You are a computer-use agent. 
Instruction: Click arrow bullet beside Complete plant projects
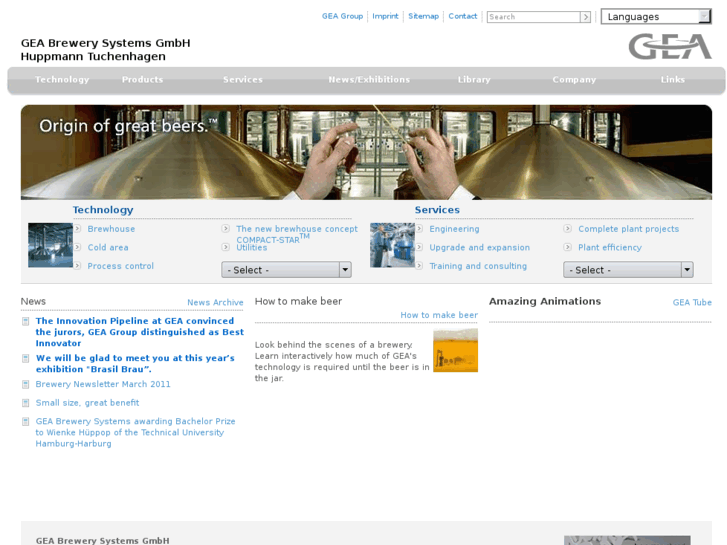point(568,229)
